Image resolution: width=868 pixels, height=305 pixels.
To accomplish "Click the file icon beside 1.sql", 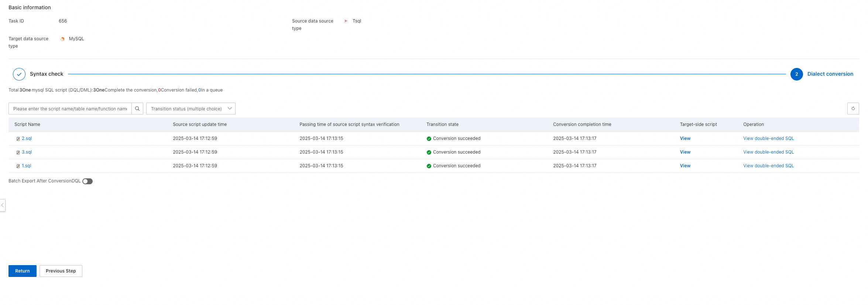I will [x=18, y=166].
